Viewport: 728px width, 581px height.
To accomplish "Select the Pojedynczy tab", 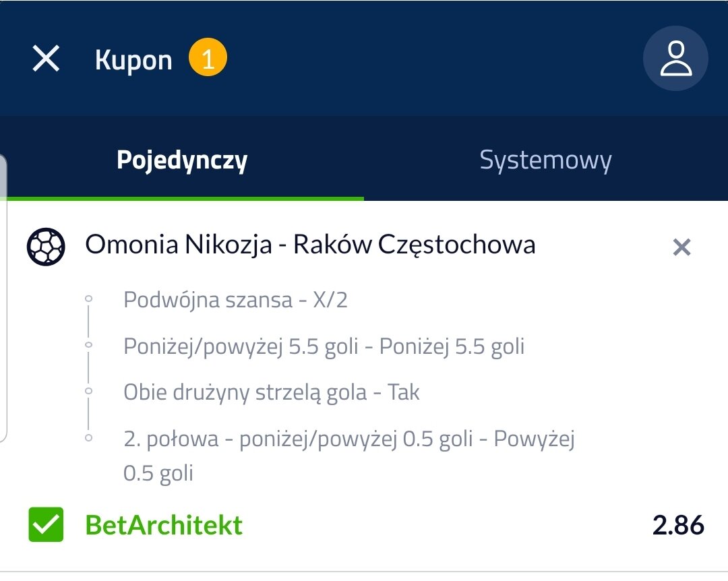I will (x=182, y=160).
